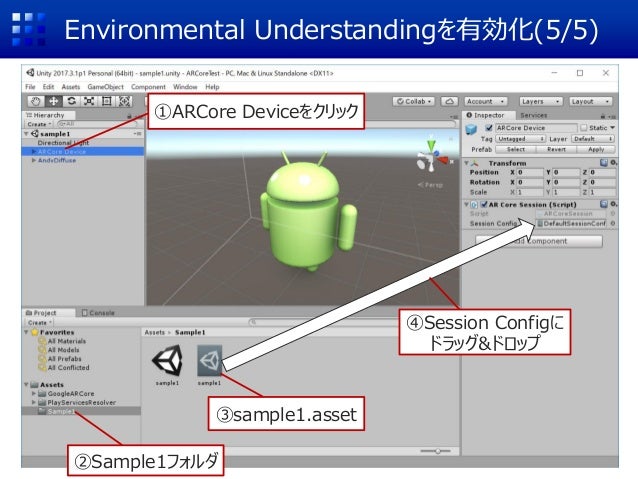Image resolution: width=638 pixels, height=479 pixels.
Task: Open Transform component gear settings
Action: coord(613,163)
